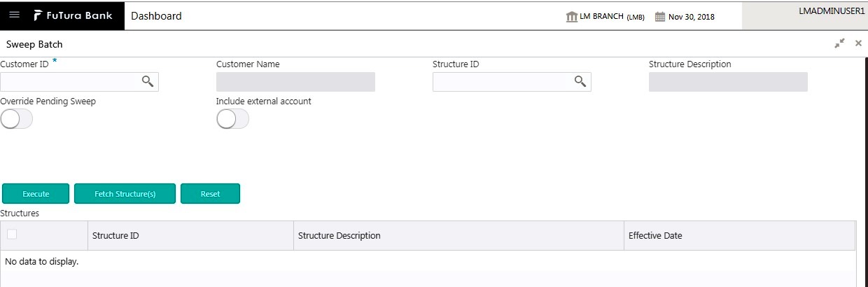
Task: Click the Reset button
Action: pyautogui.click(x=210, y=194)
